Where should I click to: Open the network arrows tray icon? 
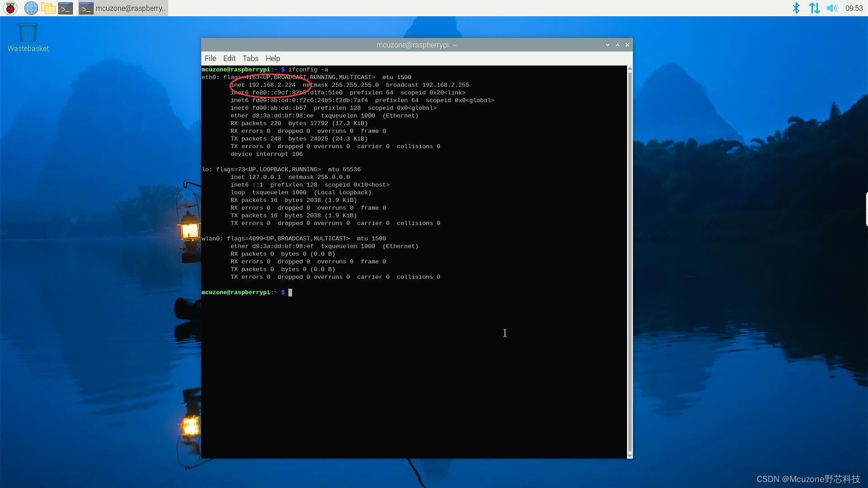point(814,8)
